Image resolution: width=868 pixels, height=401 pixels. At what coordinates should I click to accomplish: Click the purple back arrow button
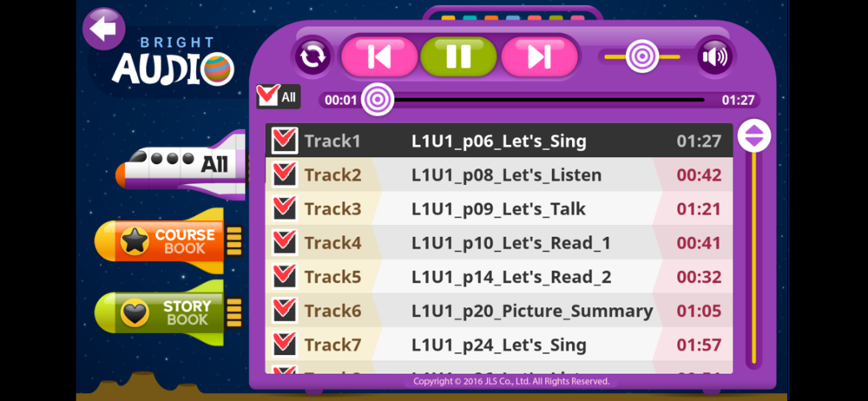tap(103, 29)
